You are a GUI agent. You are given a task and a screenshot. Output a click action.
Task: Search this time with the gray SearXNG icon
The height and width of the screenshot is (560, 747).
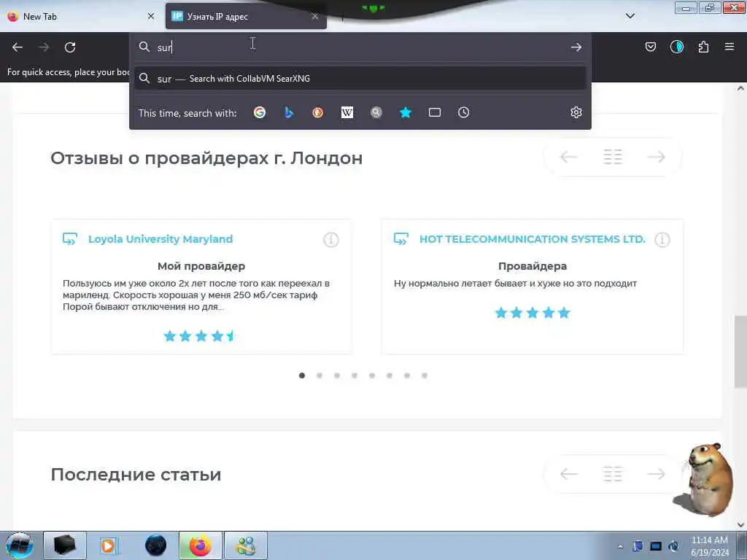click(376, 112)
